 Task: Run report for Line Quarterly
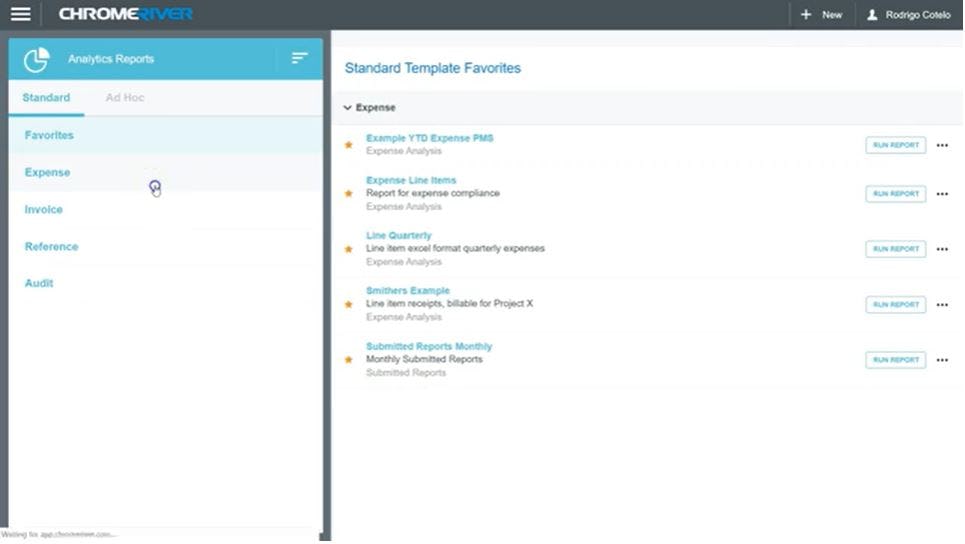(895, 249)
